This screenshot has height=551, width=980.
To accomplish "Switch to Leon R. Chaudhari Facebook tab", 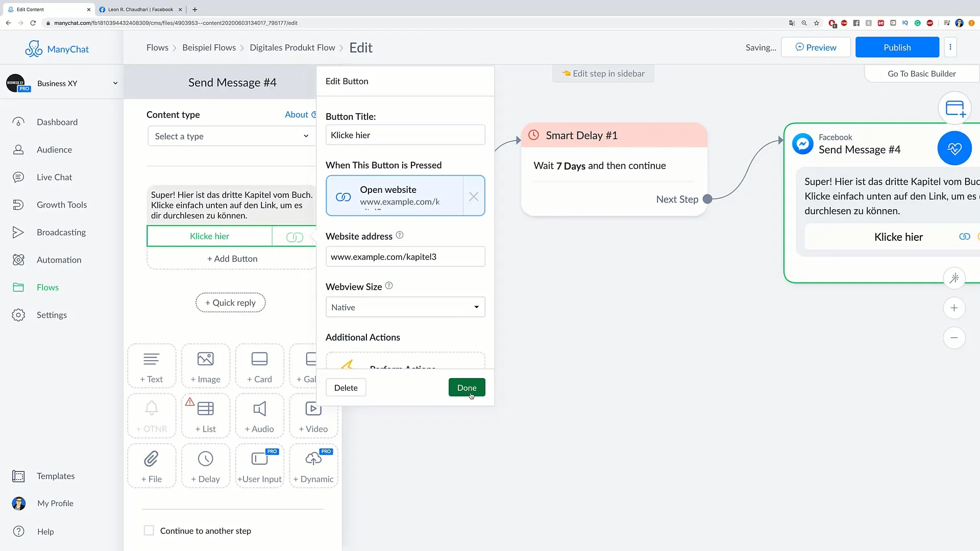I will [x=139, y=9].
